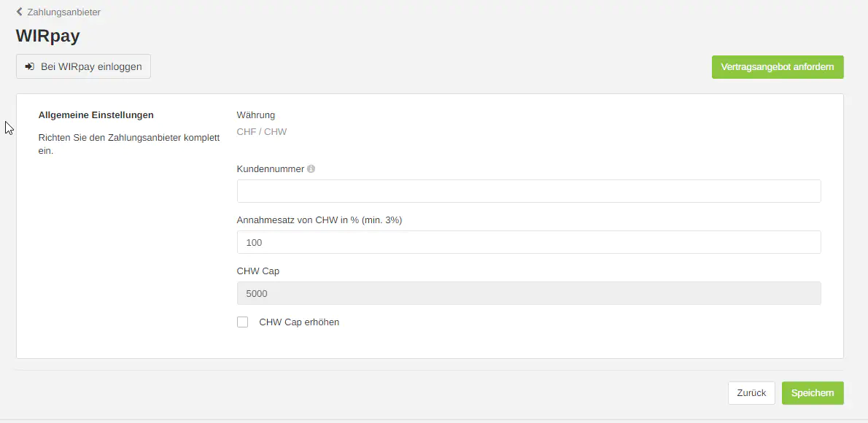Go back with the Zurück button

tap(751, 393)
